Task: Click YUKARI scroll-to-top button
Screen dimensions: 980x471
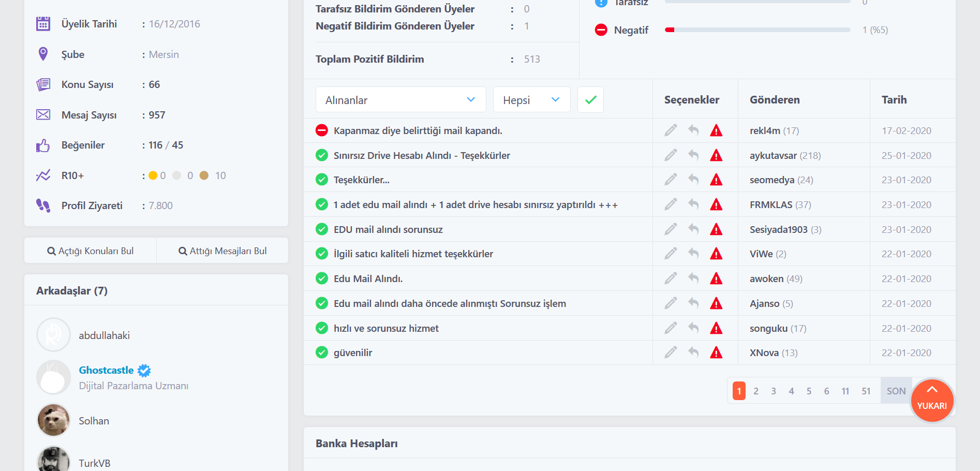Action: (x=932, y=400)
